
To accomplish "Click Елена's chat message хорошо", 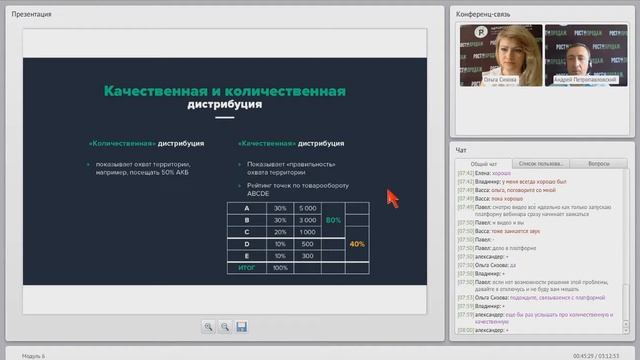I will [501, 173].
